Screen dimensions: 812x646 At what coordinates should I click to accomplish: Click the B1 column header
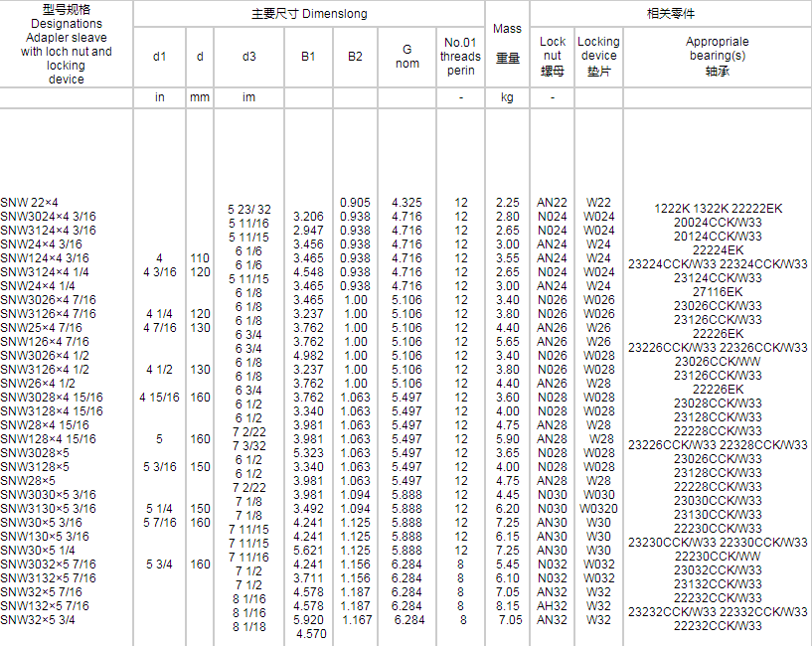click(308, 57)
